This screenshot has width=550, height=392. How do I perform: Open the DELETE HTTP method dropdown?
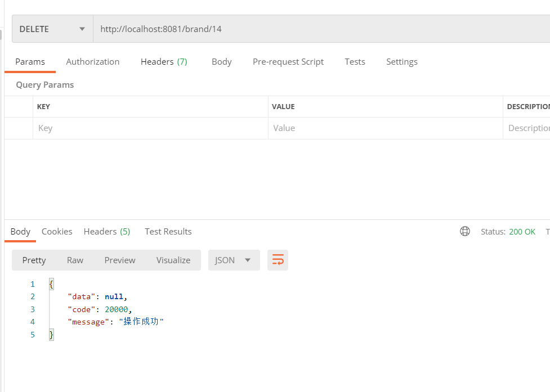click(52, 29)
